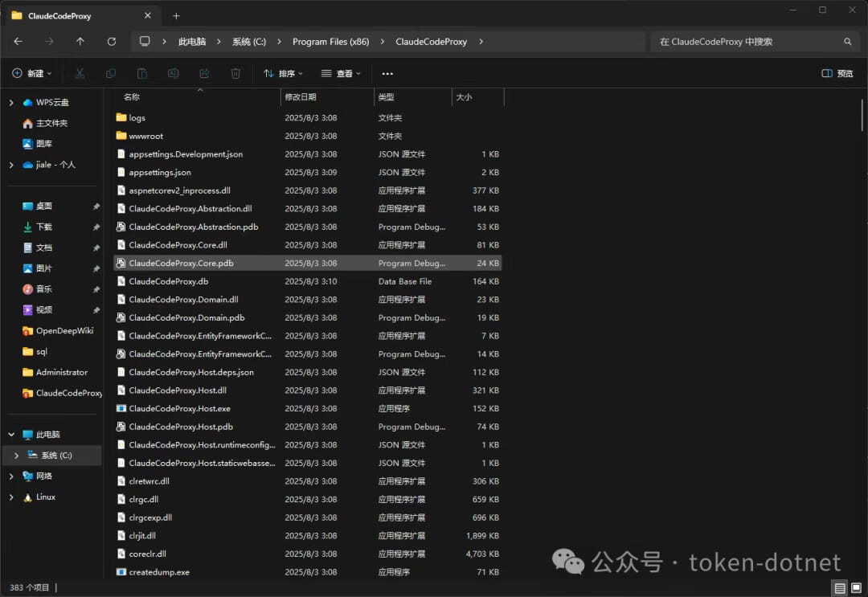Navigate up one folder level
Viewport: 868px width, 597px height.
pyautogui.click(x=80, y=42)
